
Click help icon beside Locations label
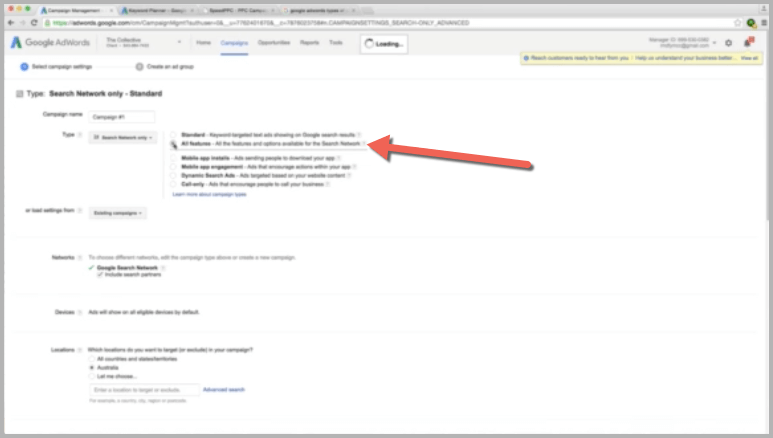(79, 350)
